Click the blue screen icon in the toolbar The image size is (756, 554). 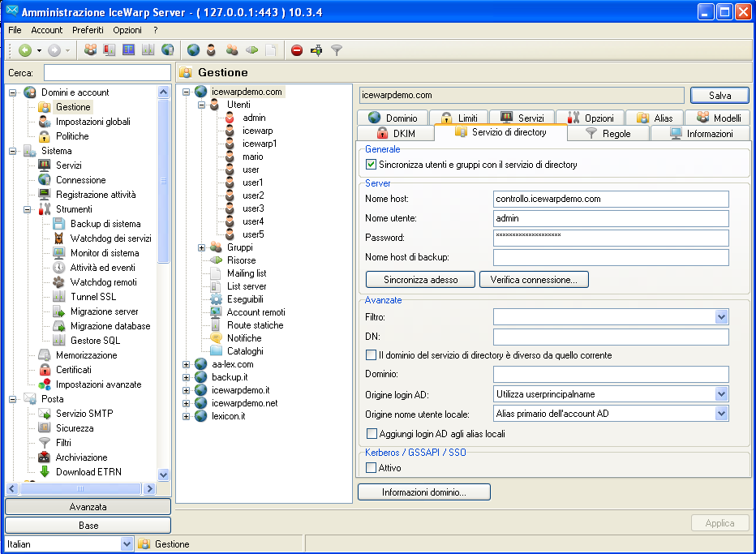click(x=129, y=50)
